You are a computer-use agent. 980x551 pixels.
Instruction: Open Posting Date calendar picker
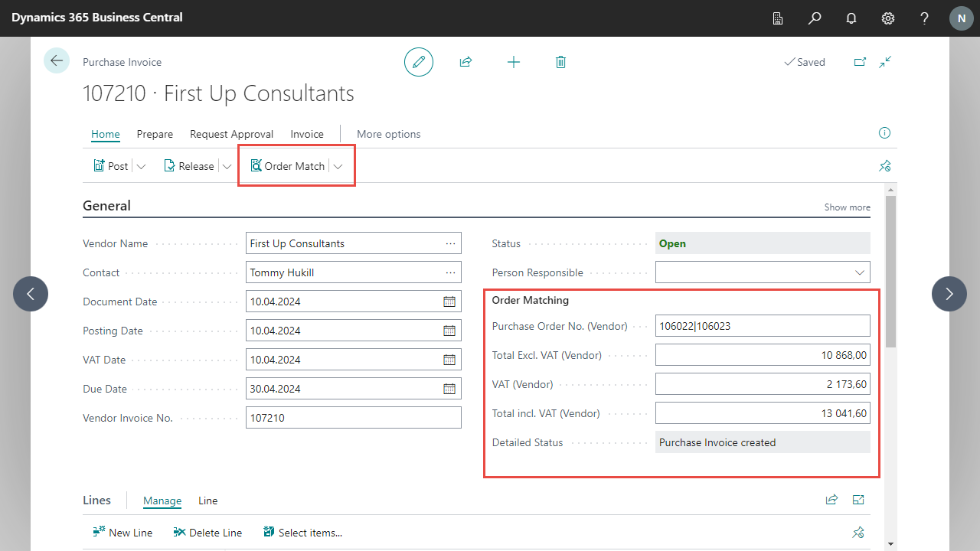pyautogui.click(x=449, y=331)
